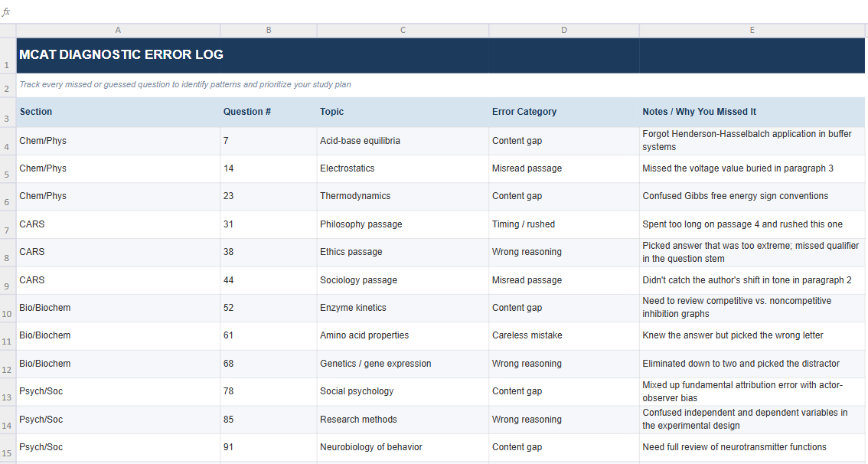Click the 'Social psychology' topic cell

click(x=403, y=392)
